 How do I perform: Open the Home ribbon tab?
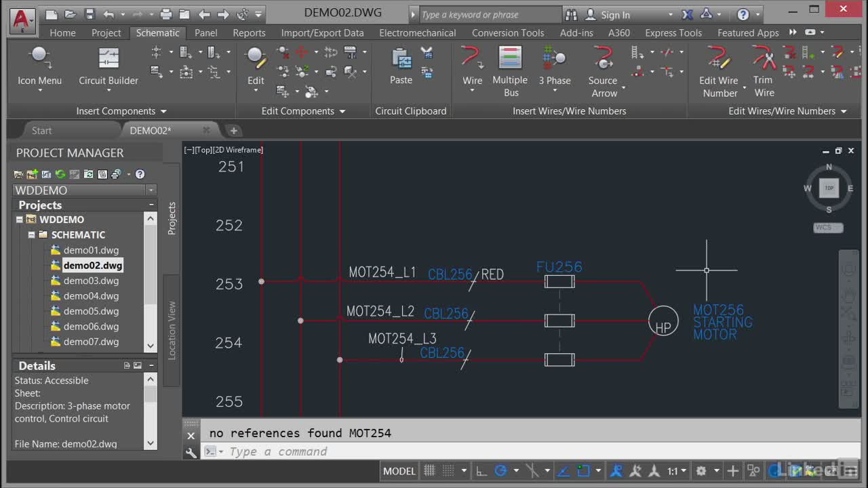[62, 33]
